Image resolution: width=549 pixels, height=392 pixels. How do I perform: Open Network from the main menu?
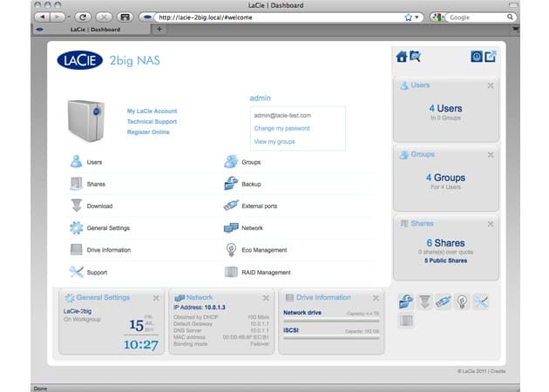click(x=252, y=228)
